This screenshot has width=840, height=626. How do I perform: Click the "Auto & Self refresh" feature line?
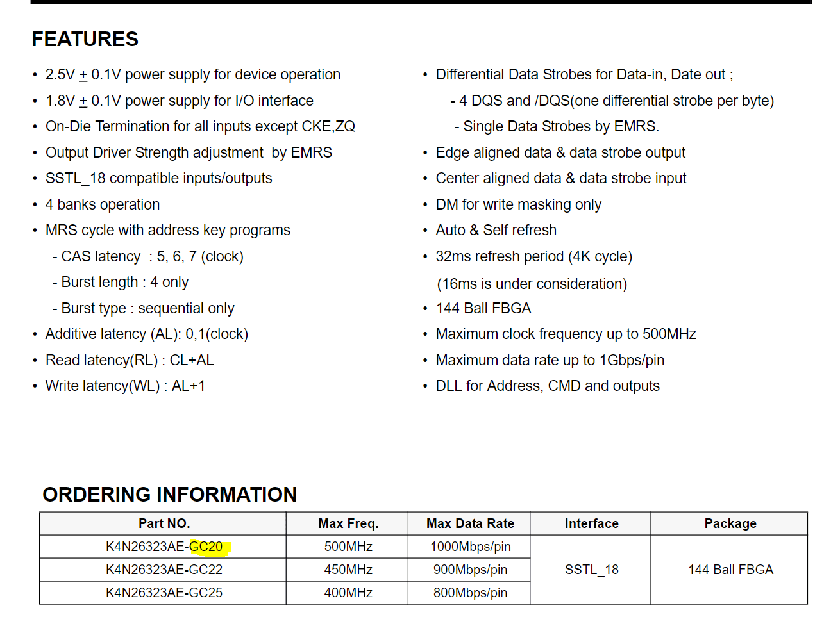[x=496, y=230]
